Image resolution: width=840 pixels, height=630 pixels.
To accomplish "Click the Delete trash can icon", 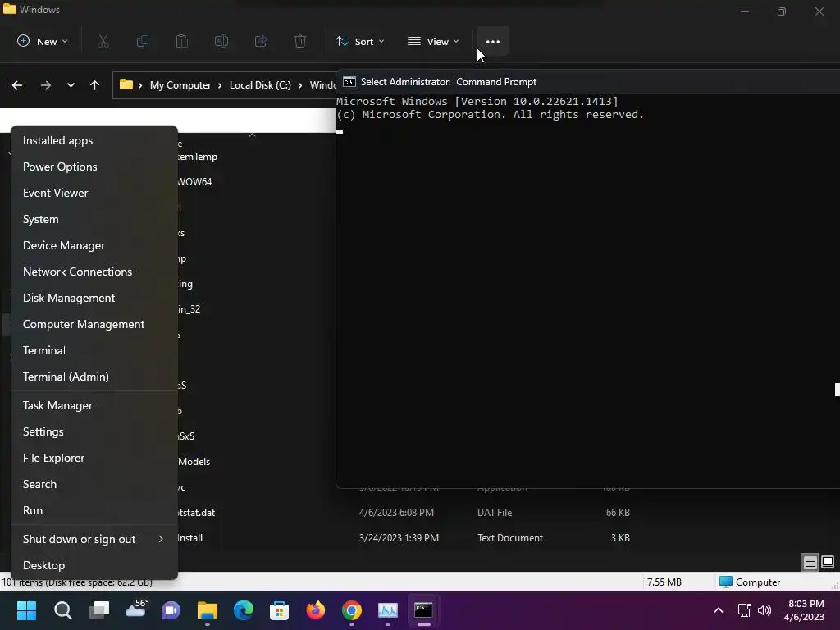I will 300,41.
